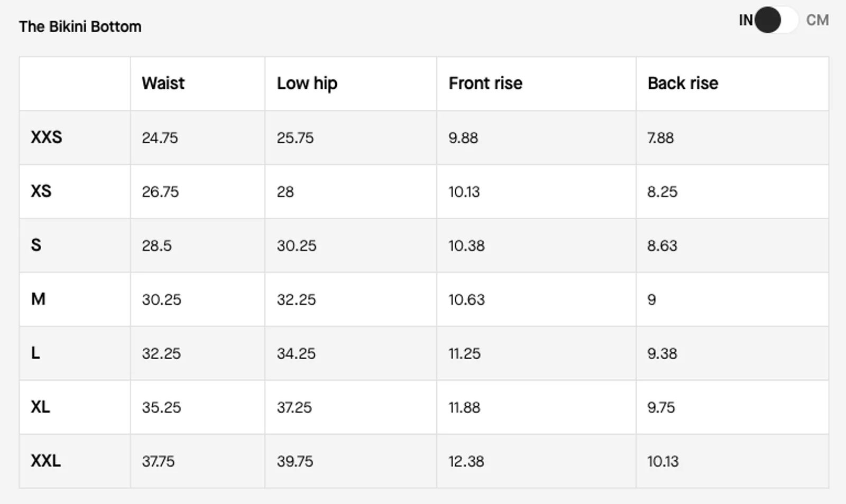Select the M size row label
The image size is (846, 504).
(38, 299)
